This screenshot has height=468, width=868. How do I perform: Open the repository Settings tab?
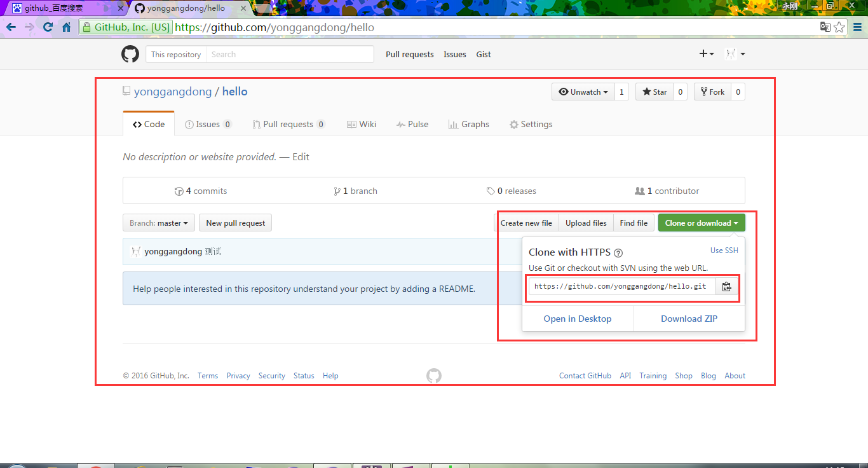(x=531, y=124)
